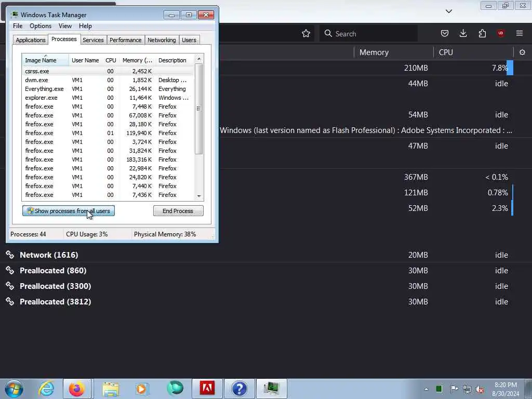
Task: Show hidden tray icons arrow
Action: (x=426, y=389)
